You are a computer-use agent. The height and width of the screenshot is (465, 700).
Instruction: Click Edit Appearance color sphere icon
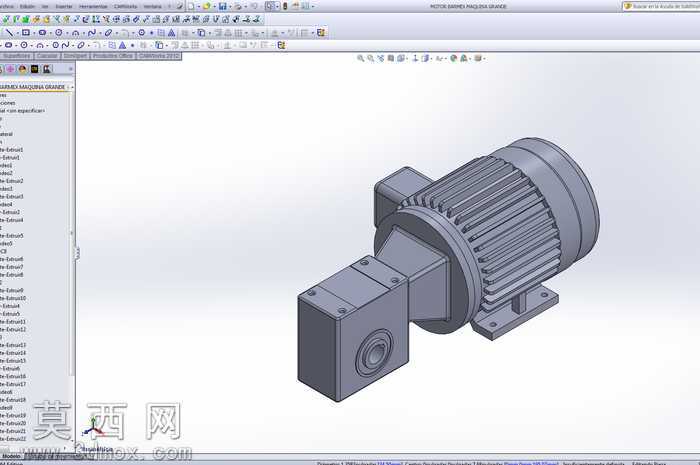coord(454,58)
